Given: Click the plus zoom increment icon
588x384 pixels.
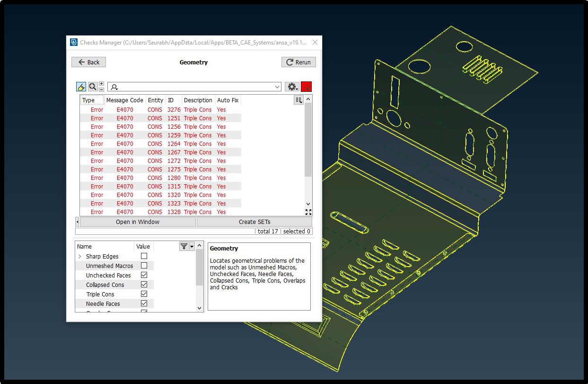Looking at the screenshot, I should tap(101, 82).
